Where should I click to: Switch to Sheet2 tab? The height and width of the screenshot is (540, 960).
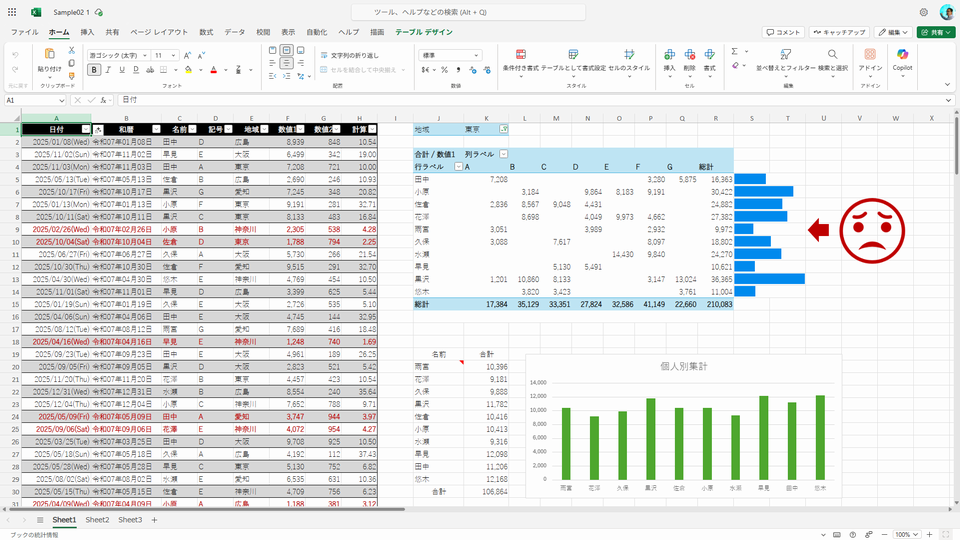point(97,520)
